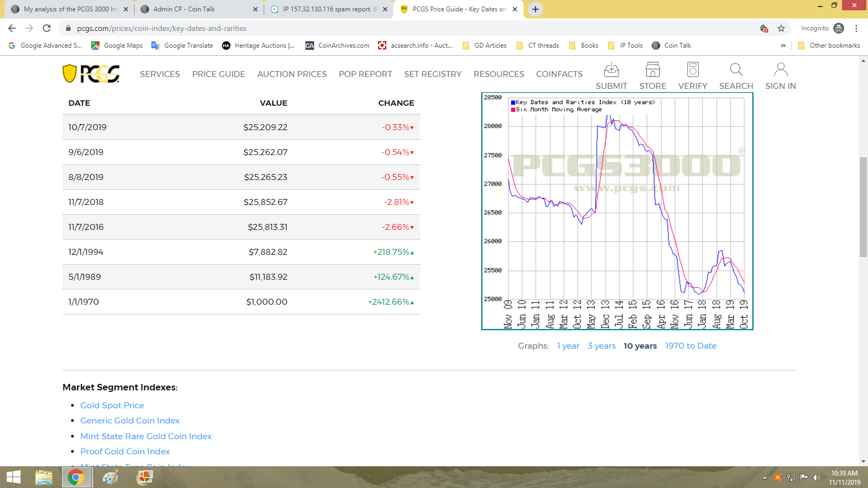Open the Coin Talk bookmark
868x488 pixels.
click(x=672, y=46)
